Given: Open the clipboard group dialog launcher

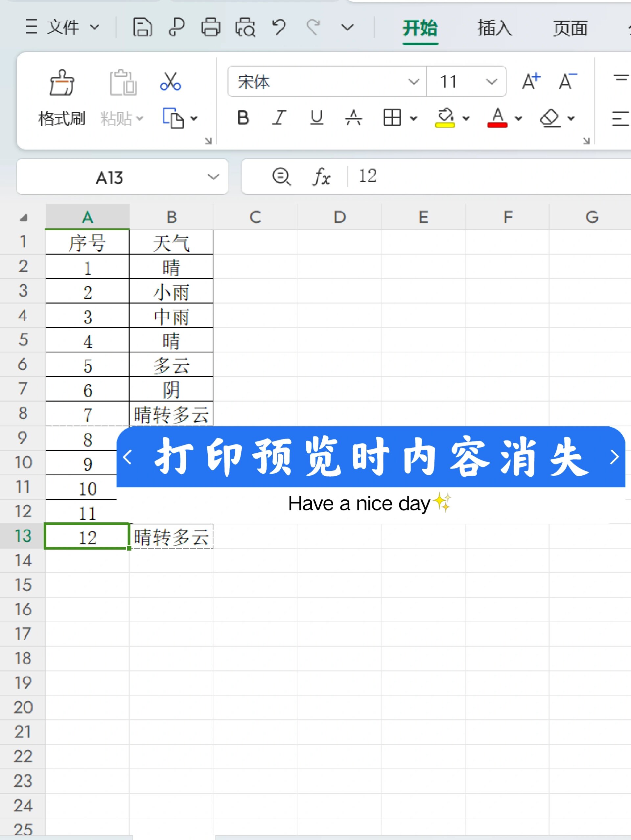Looking at the screenshot, I should [x=208, y=141].
